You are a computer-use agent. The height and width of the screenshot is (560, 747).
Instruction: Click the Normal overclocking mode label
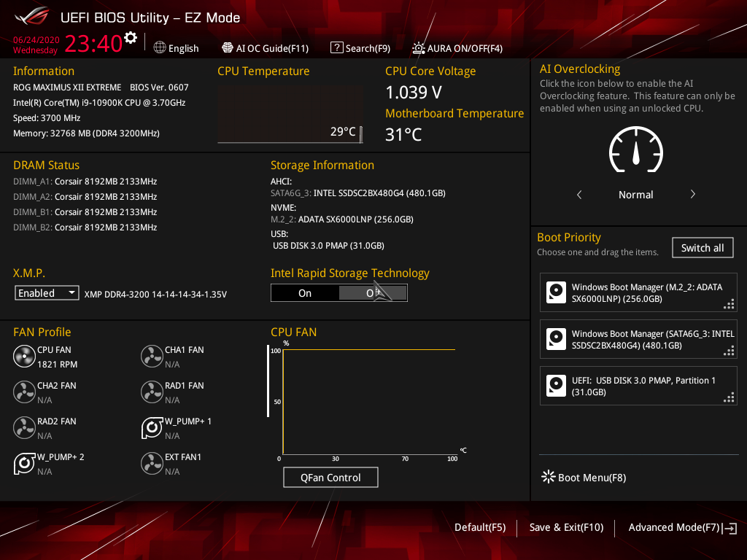[636, 194]
